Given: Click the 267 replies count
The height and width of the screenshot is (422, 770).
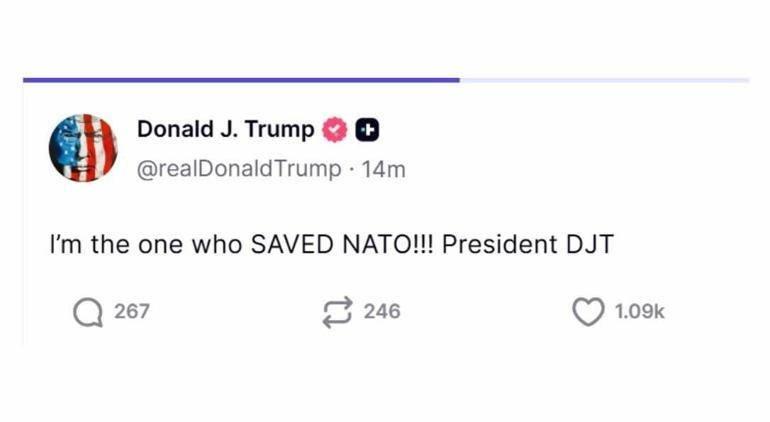Looking at the screenshot, I should [131, 312].
